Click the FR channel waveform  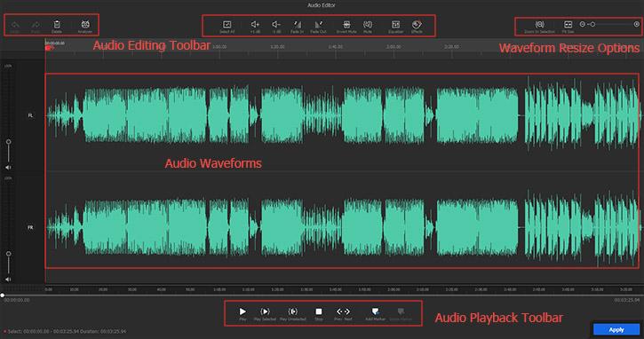pos(342,227)
